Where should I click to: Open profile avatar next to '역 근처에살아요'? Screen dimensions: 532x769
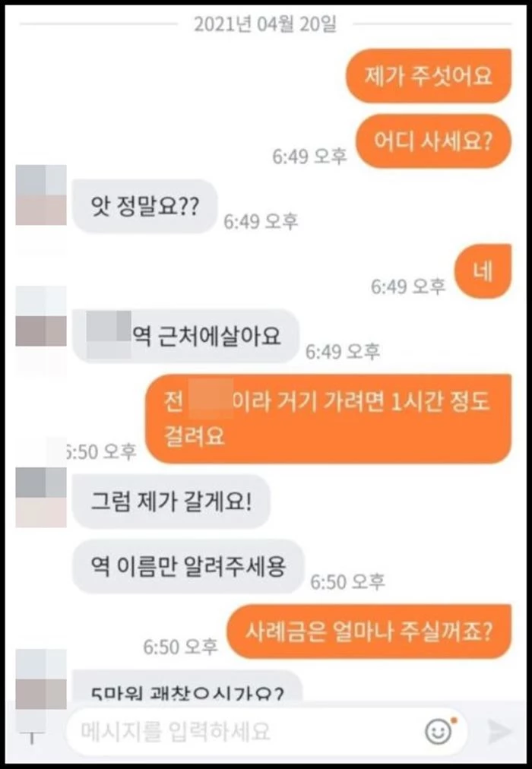tap(41, 317)
